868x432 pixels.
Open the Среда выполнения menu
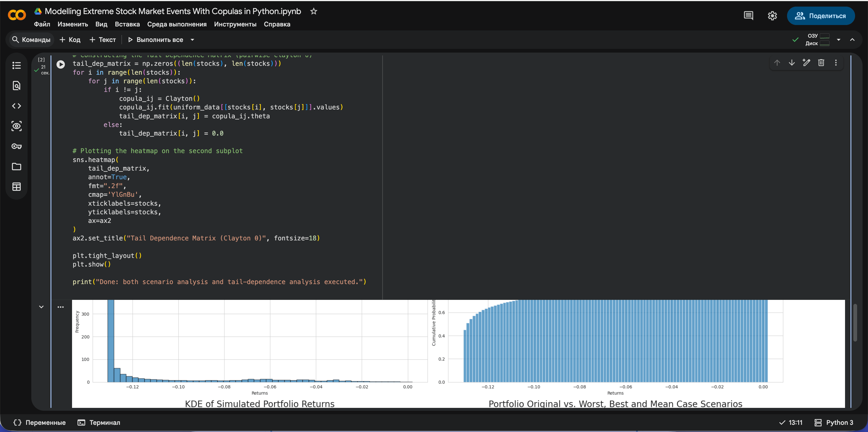177,24
